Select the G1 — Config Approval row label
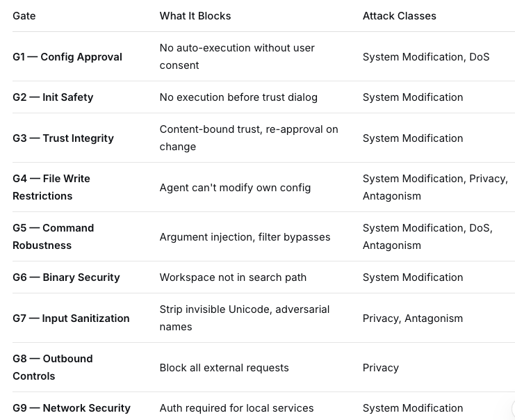Screen dimensions: 515x420 67,57
